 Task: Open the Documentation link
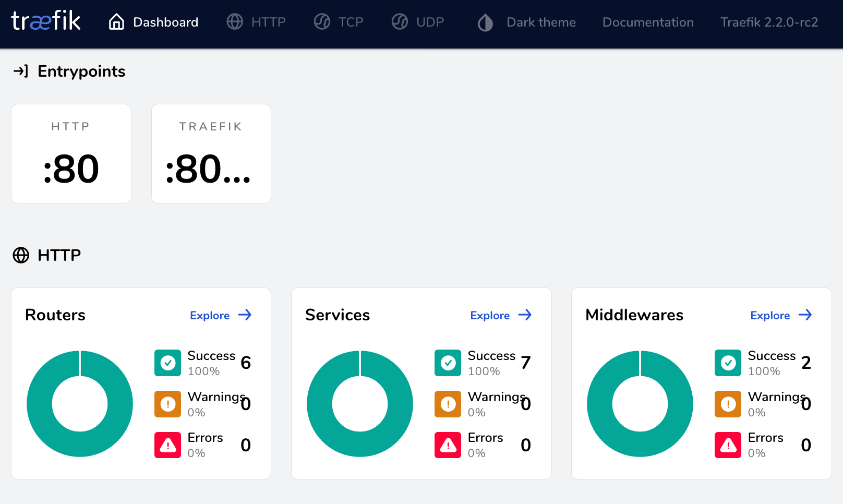tap(648, 22)
